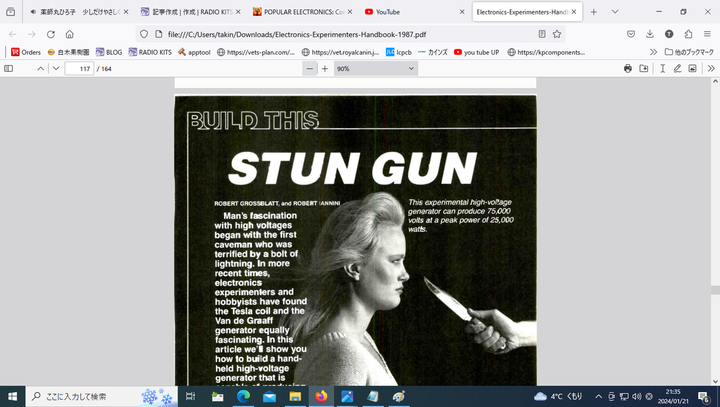Open the notification center icon
The height and width of the screenshot is (407, 720).
(x=704, y=396)
